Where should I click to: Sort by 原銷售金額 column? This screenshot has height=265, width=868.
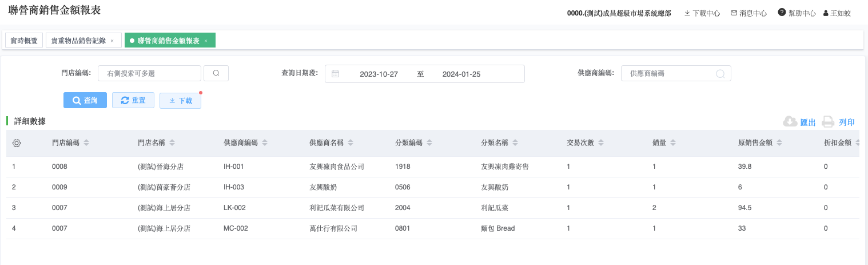779,143
